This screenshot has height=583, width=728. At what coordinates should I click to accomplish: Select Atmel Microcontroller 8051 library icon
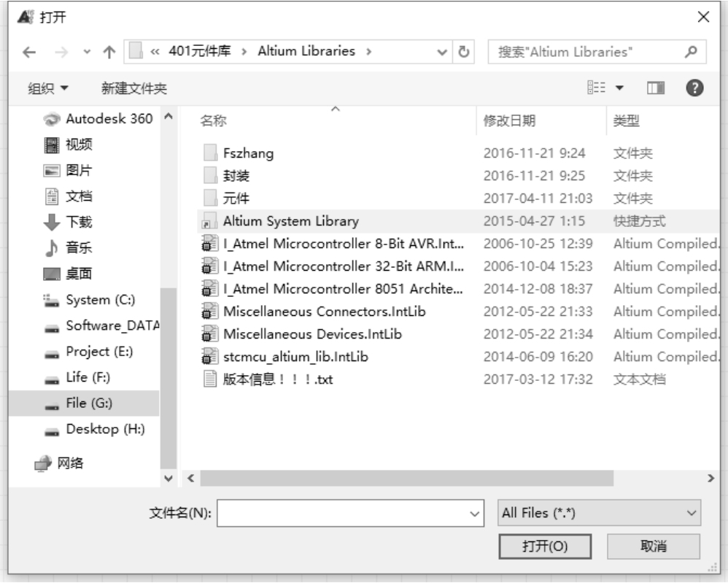pos(210,289)
